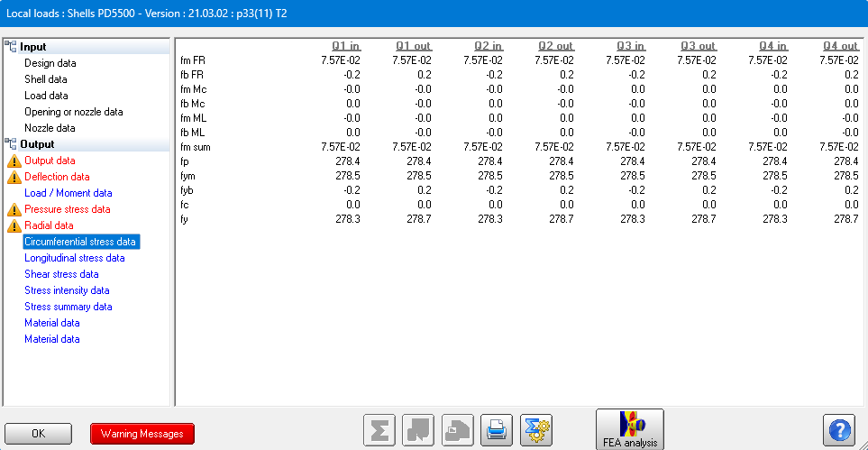Open help with the question mark icon

(x=838, y=430)
